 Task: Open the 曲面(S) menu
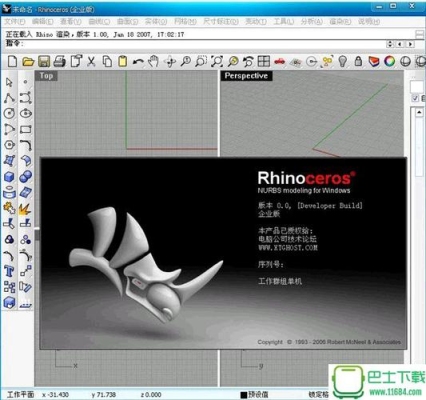[x=127, y=21]
